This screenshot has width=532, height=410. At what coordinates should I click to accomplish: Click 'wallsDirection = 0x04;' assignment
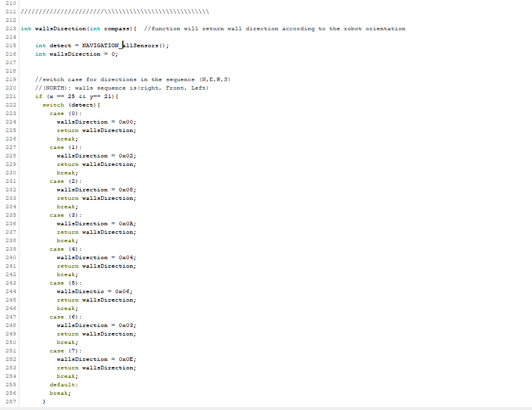point(96,258)
